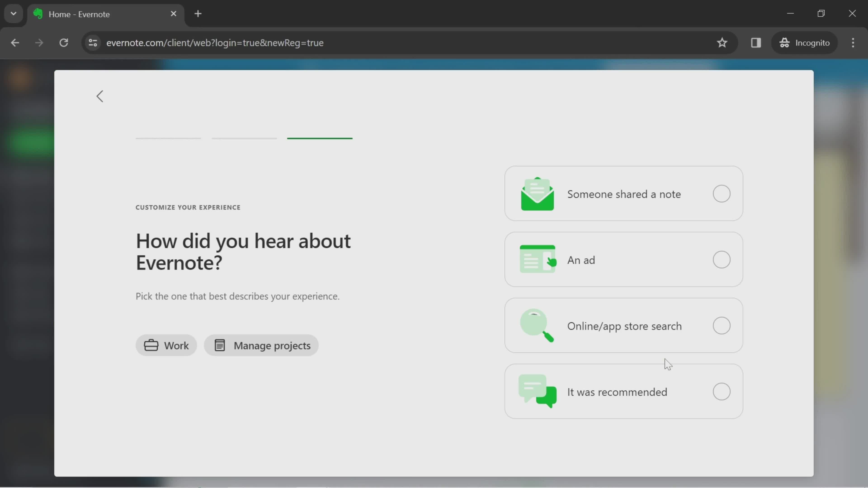
Task: Click the Work button
Action: pos(167,346)
